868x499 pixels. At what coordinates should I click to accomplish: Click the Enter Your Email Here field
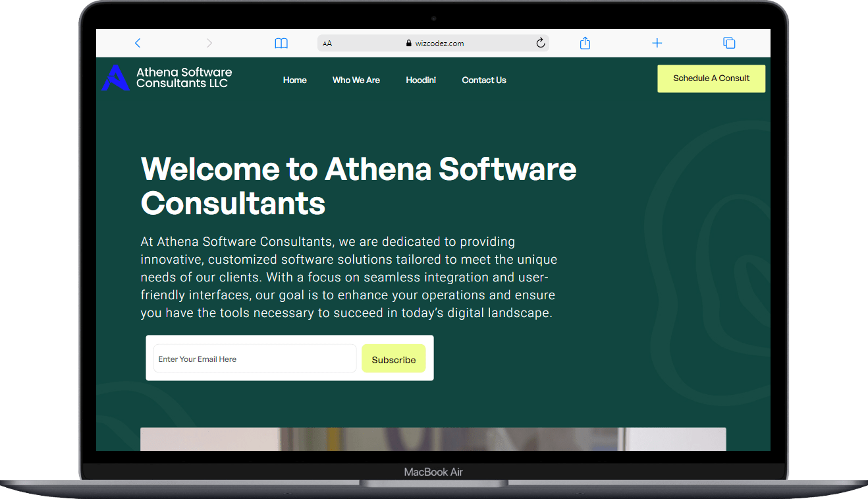click(x=254, y=358)
